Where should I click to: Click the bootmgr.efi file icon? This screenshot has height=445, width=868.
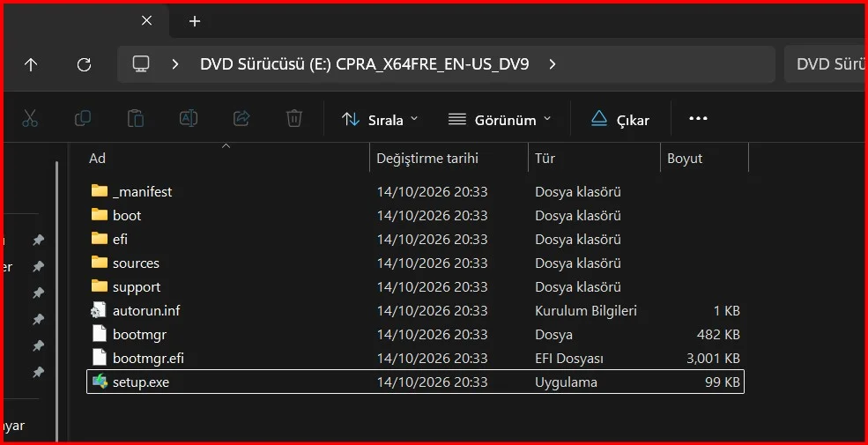coord(99,358)
